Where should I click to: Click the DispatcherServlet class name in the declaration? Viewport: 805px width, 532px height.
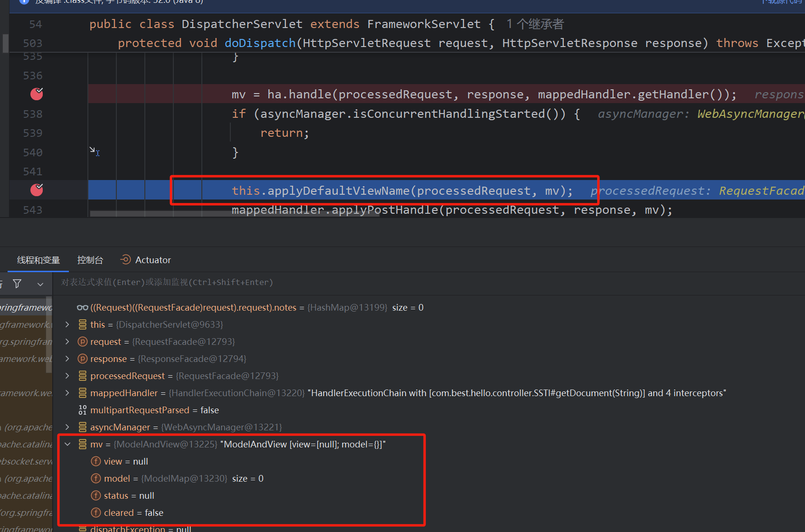242,24
